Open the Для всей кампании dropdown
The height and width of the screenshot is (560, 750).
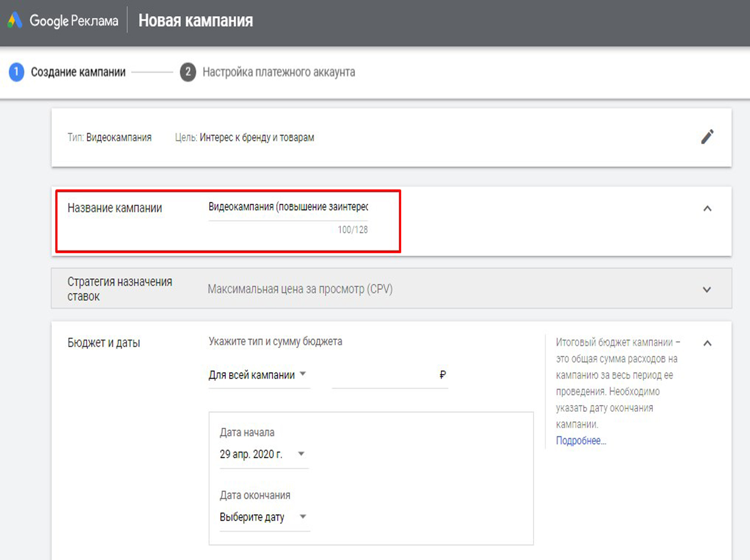pyautogui.click(x=258, y=375)
